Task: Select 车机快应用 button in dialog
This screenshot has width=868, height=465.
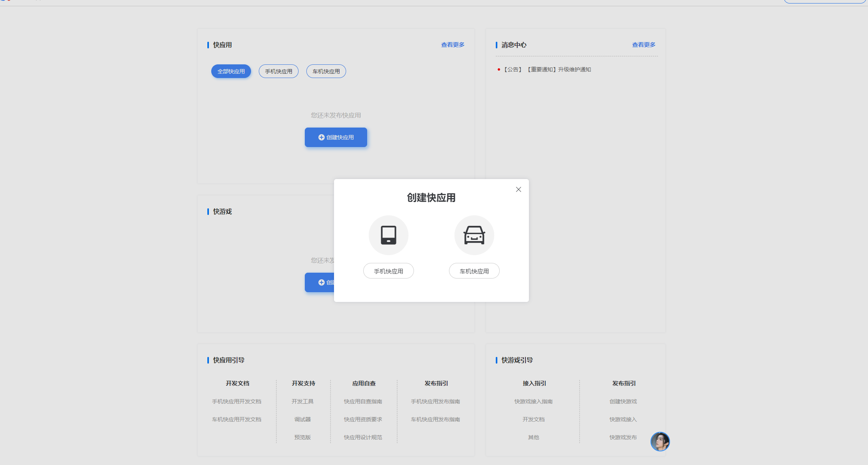Action: pos(474,271)
